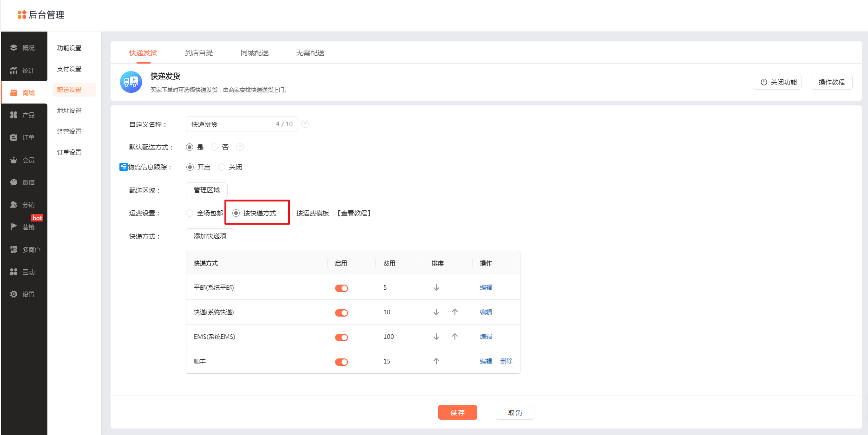
Task: Switch to 无需配送 tab
Action: (x=310, y=52)
